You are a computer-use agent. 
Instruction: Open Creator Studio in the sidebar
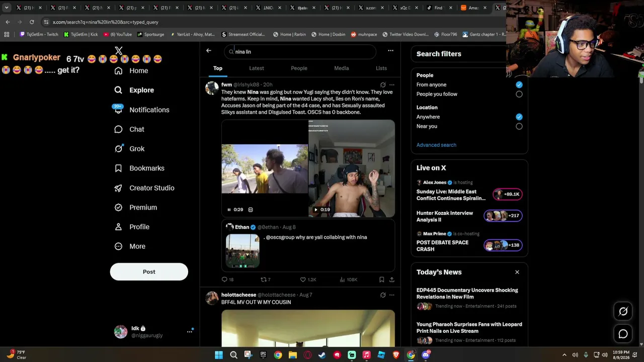(x=144, y=188)
